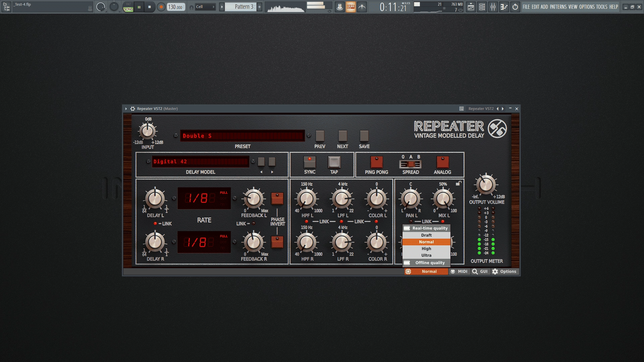
Task: Toggle the COLOR LINK red LED
Action: (376, 222)
